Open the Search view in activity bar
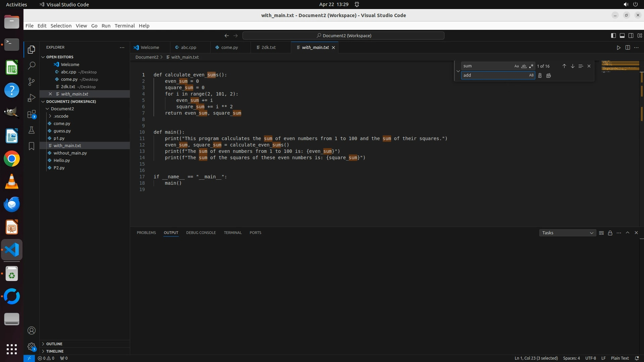The image size is (644, 362). tap(32, 65)
